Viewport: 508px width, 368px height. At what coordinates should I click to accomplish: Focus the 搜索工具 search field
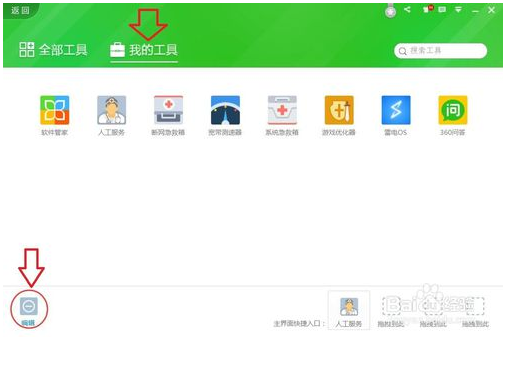pyautogui.click(x=440, y=51)
